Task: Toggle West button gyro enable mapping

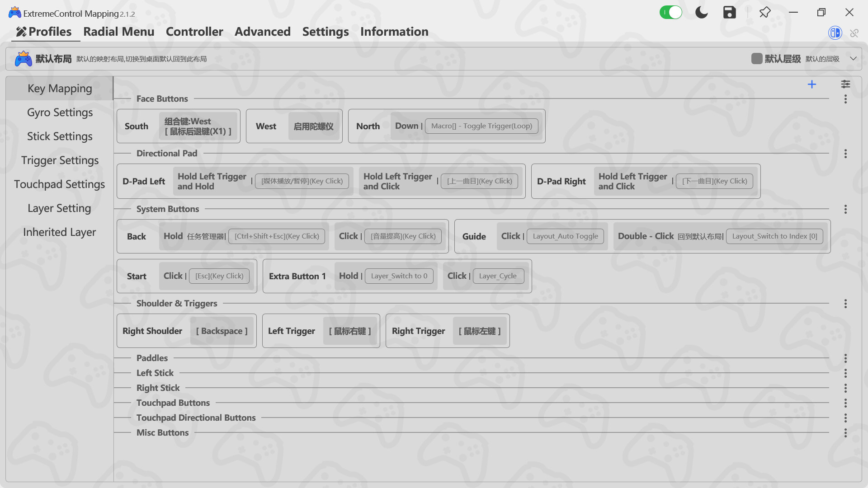Action: coord(314,126)
